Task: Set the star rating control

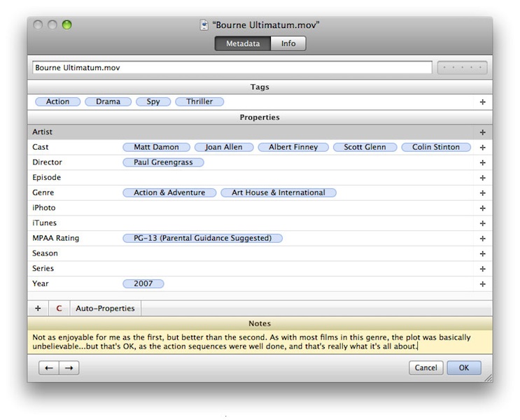Action: (x=462, y=68)
